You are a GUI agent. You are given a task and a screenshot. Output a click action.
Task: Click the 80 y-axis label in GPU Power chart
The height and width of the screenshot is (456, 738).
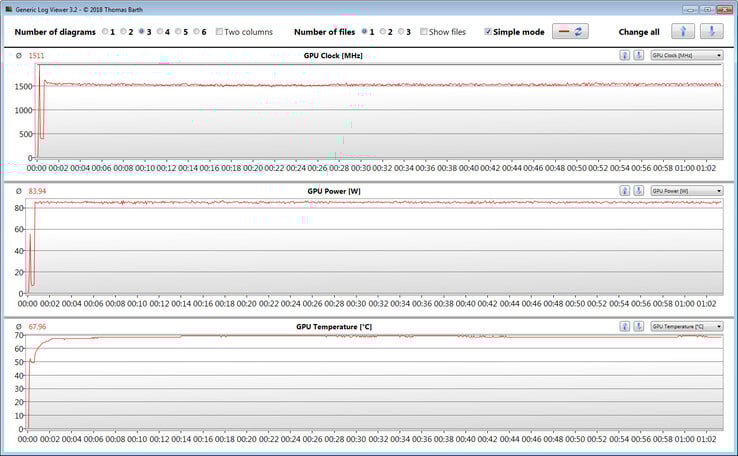19,208
